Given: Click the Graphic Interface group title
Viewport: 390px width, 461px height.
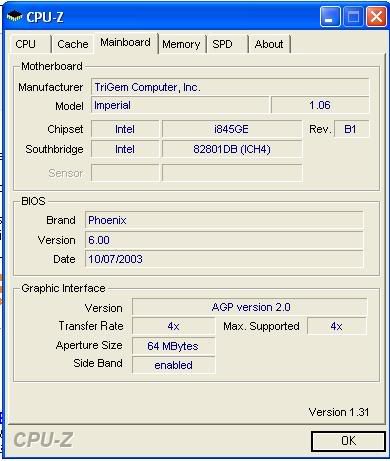Looking at the screenshot, I should pyautogui.click(x=63, y=288).
